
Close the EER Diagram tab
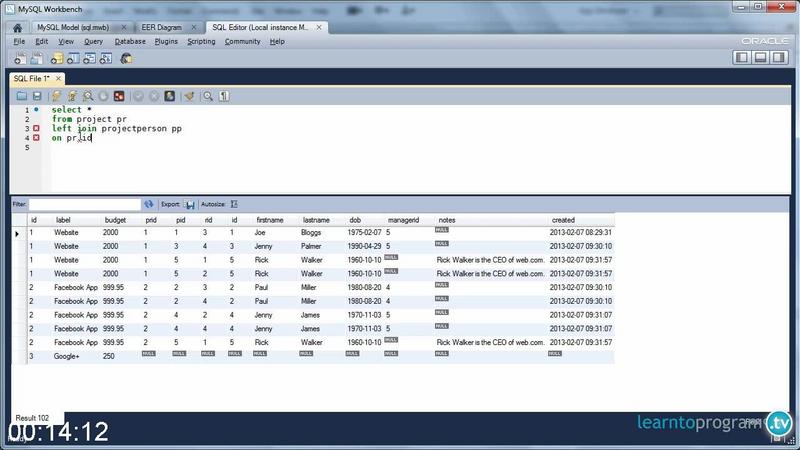pyautogui.click(x=193, y=28)
